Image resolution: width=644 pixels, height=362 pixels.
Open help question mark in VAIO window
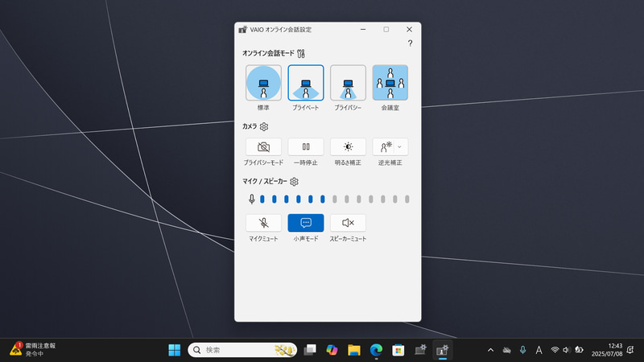coord(410,43)
